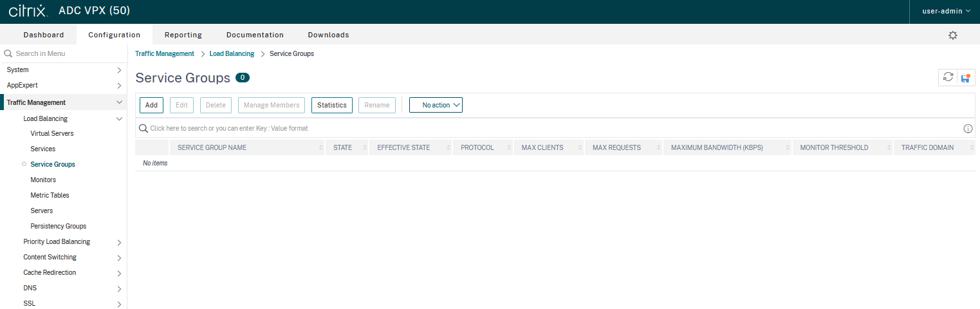
Task: Sort by Maximum Bandwidth column arrows
Action: click(x=788, y=147)
